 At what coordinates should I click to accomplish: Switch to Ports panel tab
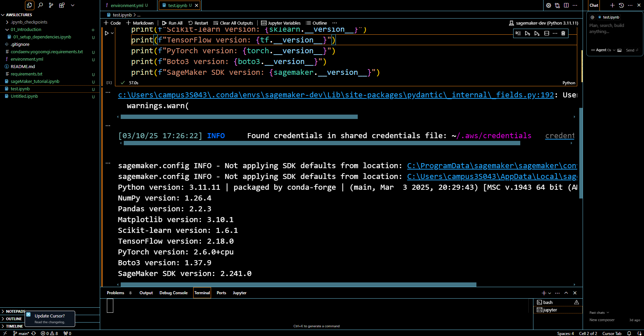(x=221, y=293)
